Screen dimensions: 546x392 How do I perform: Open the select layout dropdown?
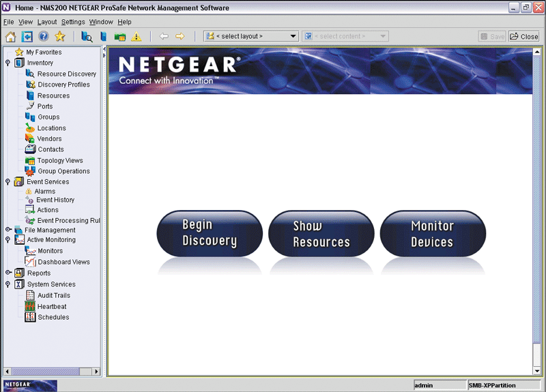[x=293, y=37]
